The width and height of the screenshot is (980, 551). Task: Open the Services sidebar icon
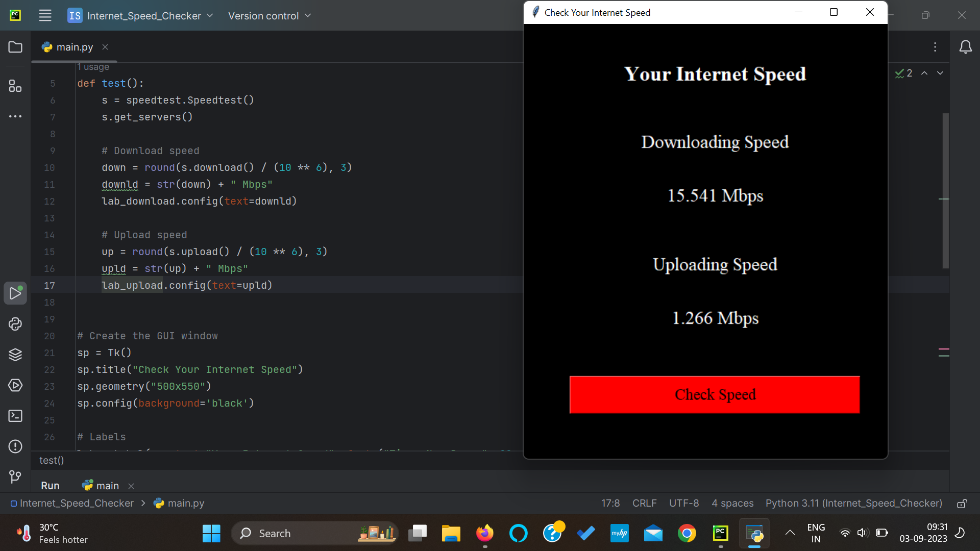[15, 385]
